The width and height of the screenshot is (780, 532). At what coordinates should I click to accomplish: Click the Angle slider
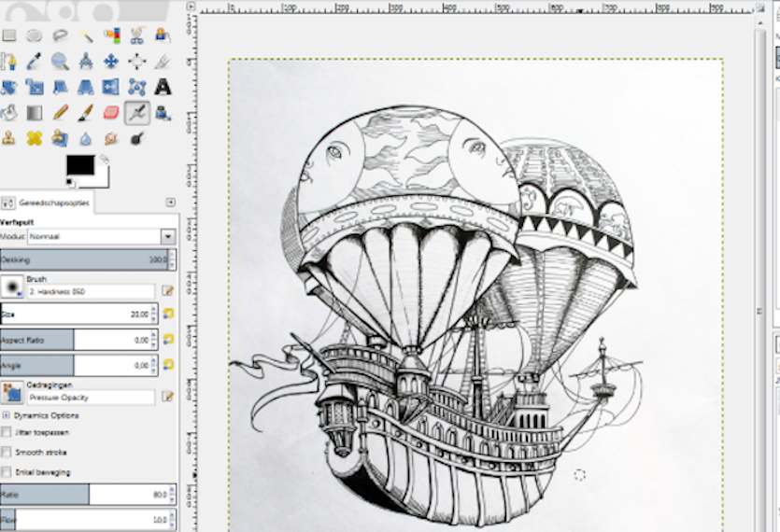pos(78,366)
